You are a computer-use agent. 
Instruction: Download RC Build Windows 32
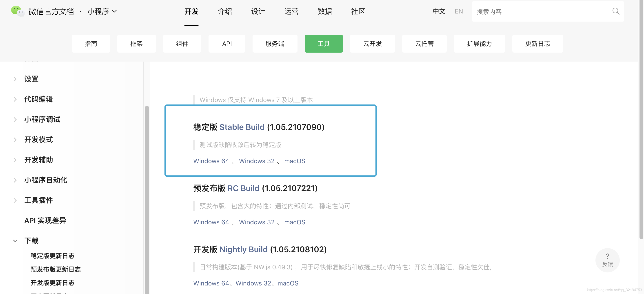[257, 222]
